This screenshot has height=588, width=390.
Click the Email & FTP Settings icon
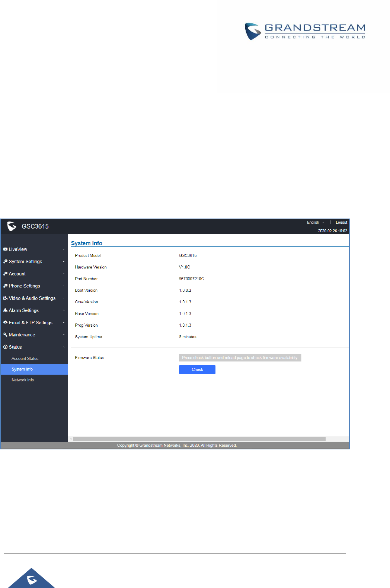pyautogui.click(x=5, y=323)
